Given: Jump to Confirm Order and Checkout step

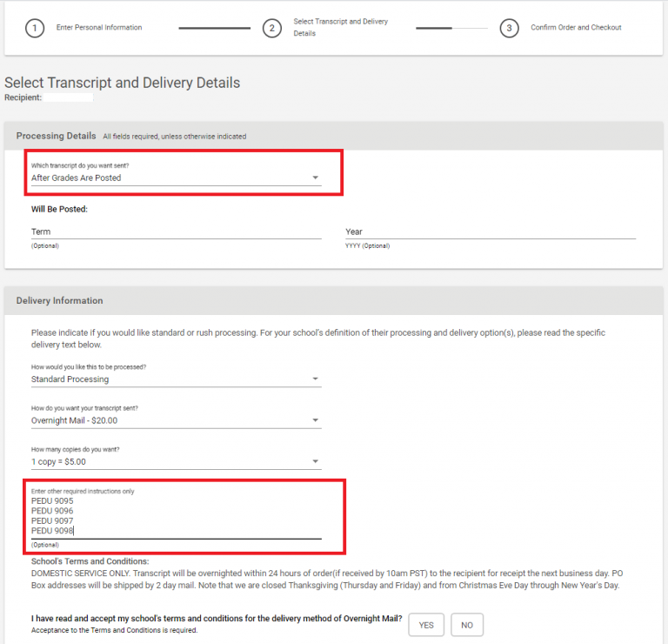Looking at the screenshot, I should point(576,28).
